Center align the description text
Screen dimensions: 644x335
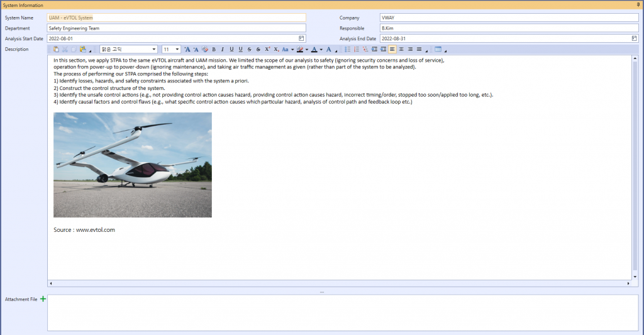tap(401, 49)
